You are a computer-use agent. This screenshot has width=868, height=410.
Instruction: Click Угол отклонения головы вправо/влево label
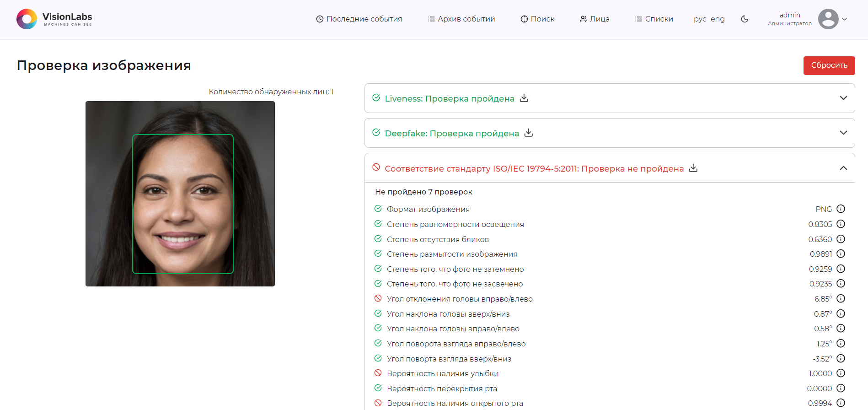460,299
